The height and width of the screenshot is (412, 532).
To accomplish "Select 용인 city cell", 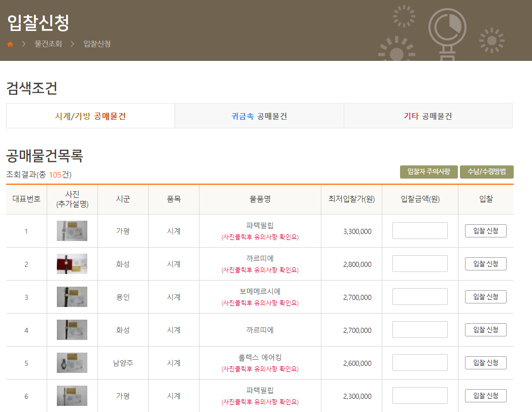I will pos(123,297).
